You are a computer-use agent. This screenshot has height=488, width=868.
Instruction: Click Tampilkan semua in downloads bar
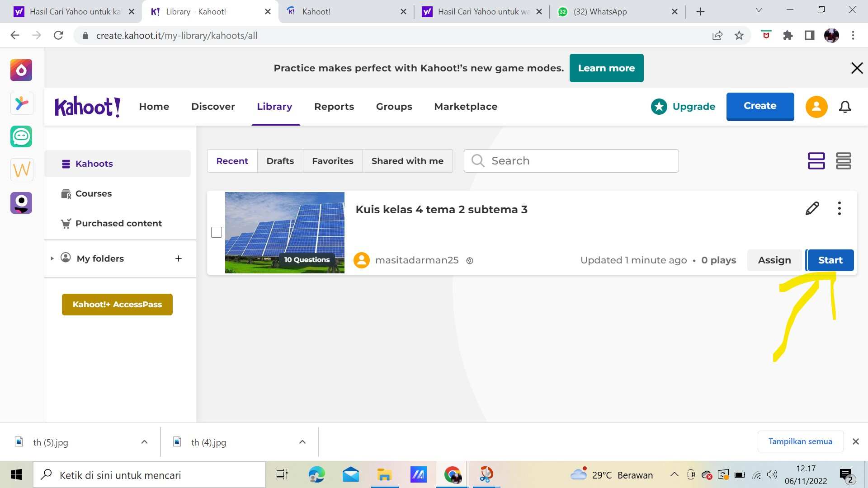click(800, 441)
